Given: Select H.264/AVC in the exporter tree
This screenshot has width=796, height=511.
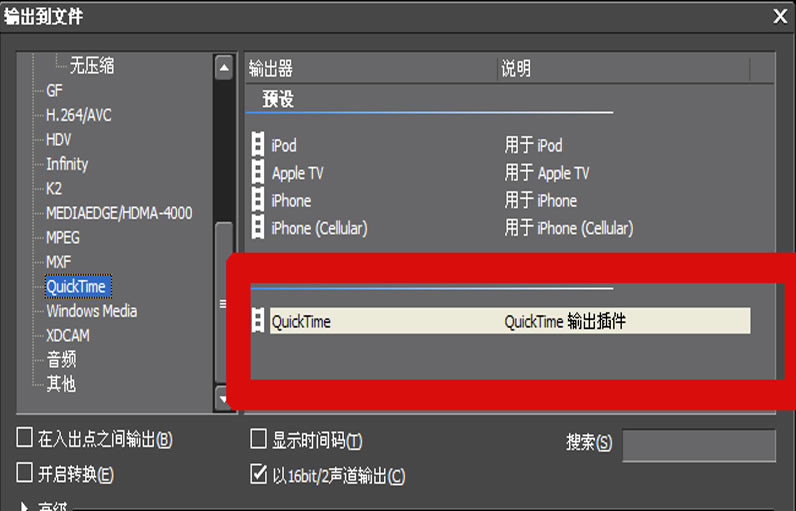Looking at the screenshot, I should [x=79, y=115].
